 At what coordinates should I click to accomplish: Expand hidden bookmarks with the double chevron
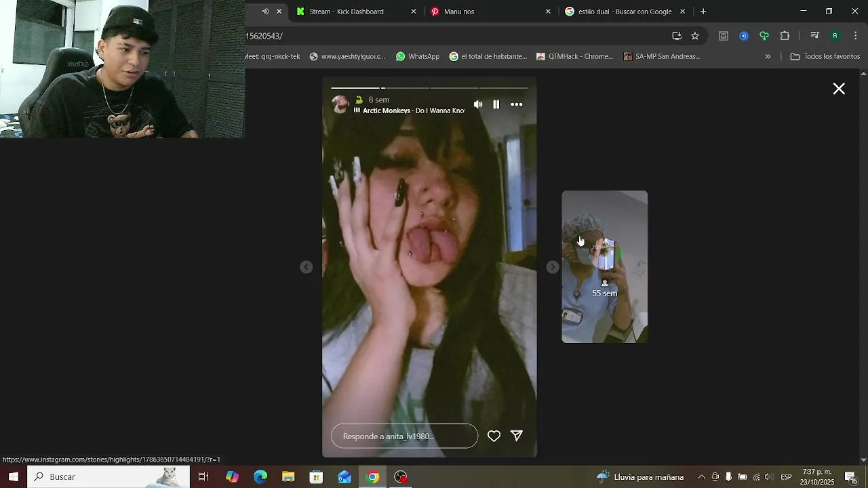768,56
